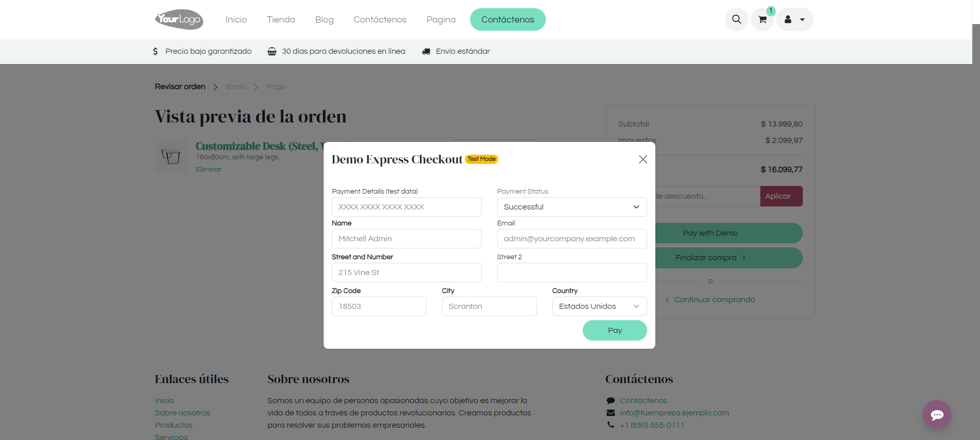980x440 pixels.
Task: Open the live chat bubble
Action: [936, 414]
